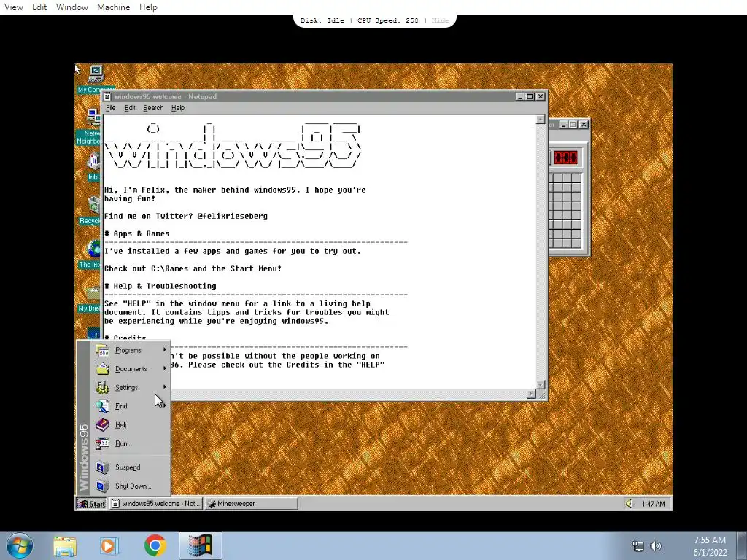
Task: Select Network Neighborhood desktop icon
Action: pyautogui.click(x=90, y=127)
